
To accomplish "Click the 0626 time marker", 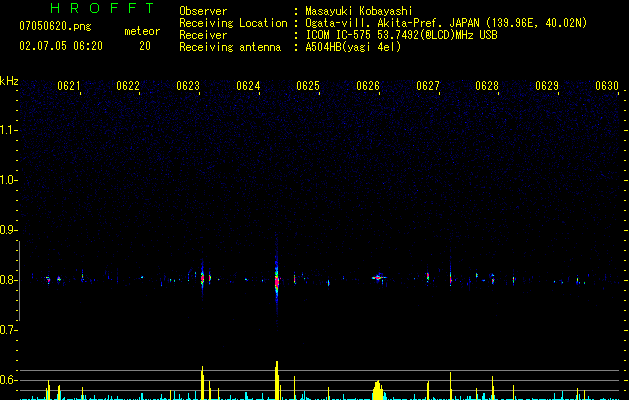I will [x=368, y=86].
